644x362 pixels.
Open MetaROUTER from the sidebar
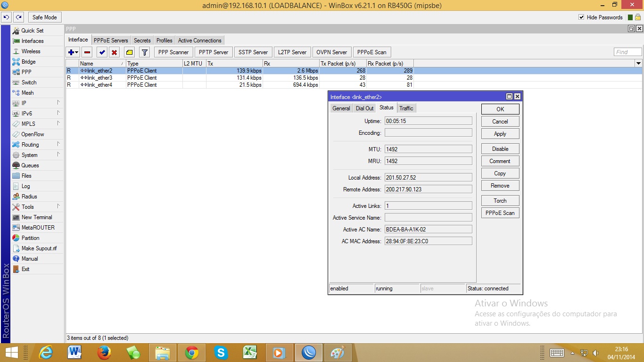(37, 228)
